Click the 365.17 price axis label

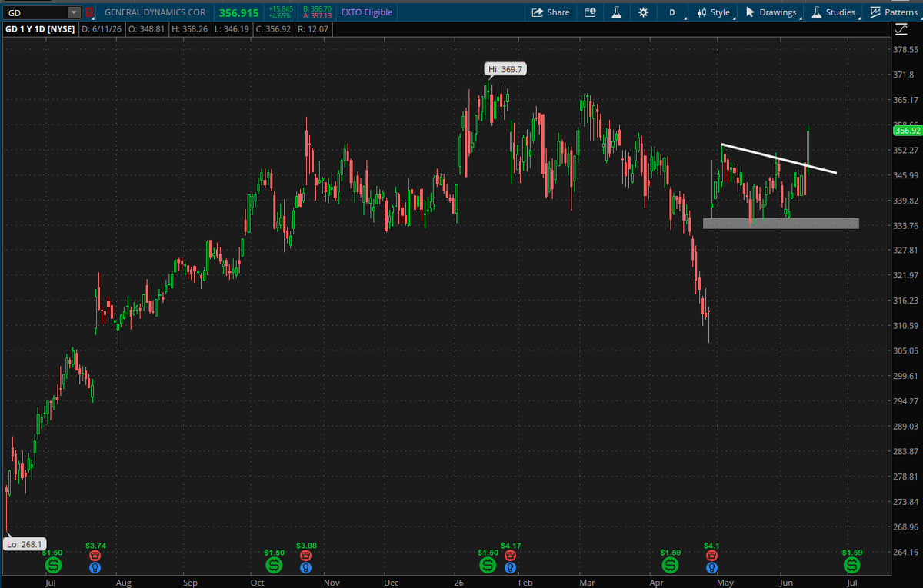pyautogui.click(x=907, y=100)
